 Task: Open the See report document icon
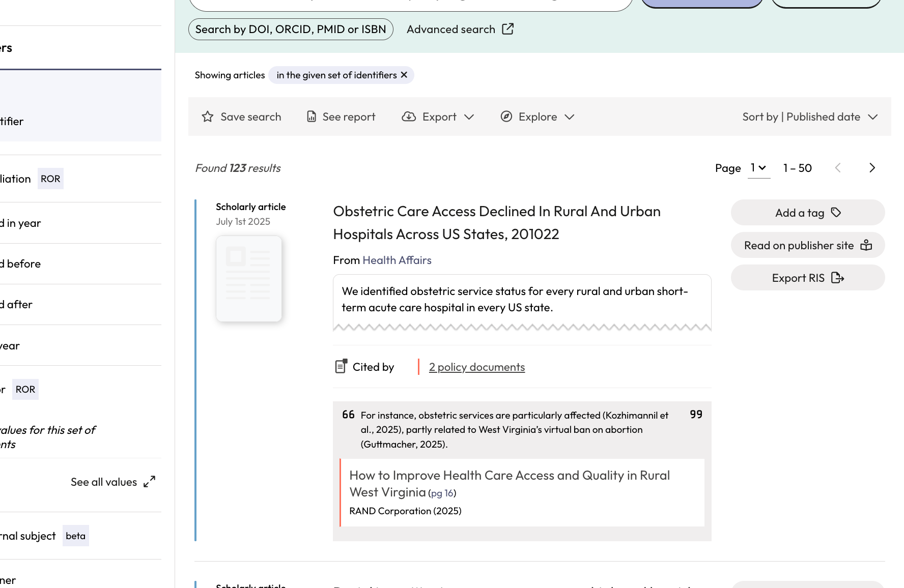pyautogui.click(x=311, y=116)
